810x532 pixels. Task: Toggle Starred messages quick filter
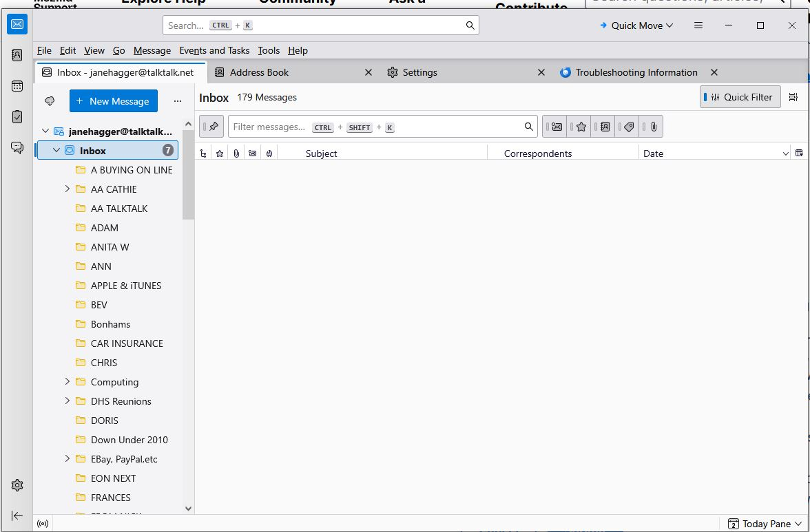click(579, 127)
